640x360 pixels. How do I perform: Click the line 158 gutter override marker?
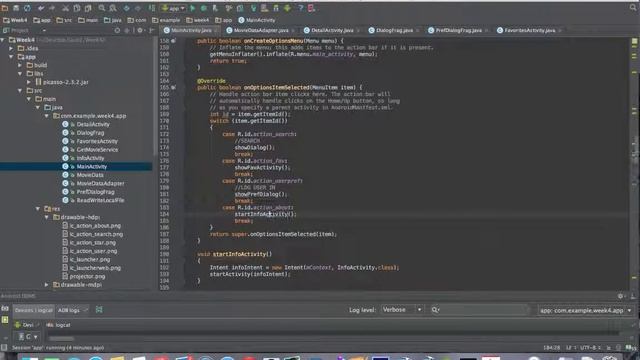173,41
